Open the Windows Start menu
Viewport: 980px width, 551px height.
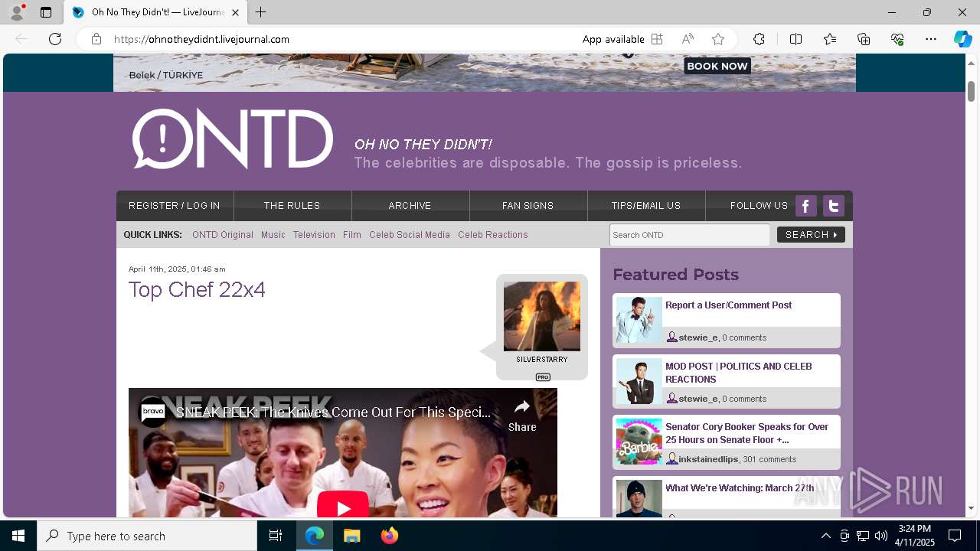point(18,536)
